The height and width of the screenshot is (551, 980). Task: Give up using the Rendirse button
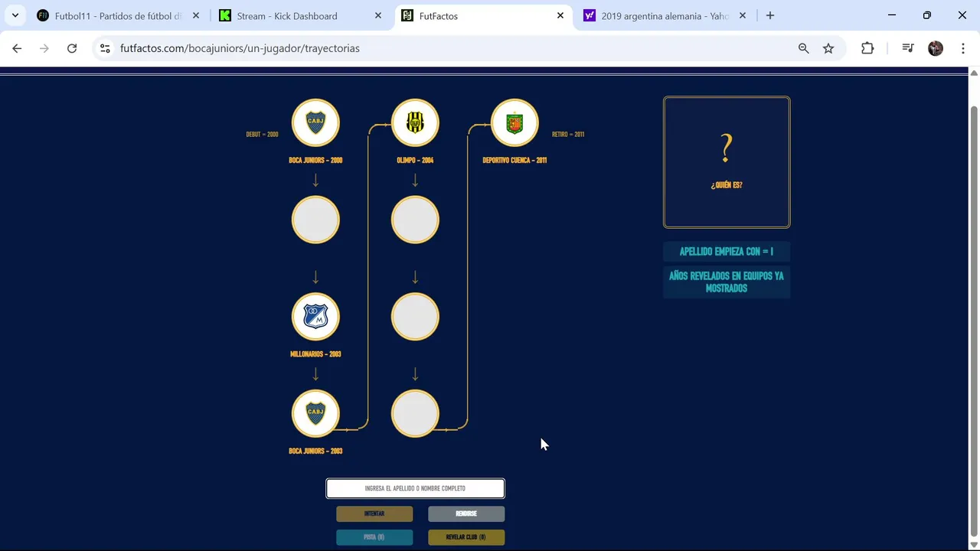pos(466,514)
